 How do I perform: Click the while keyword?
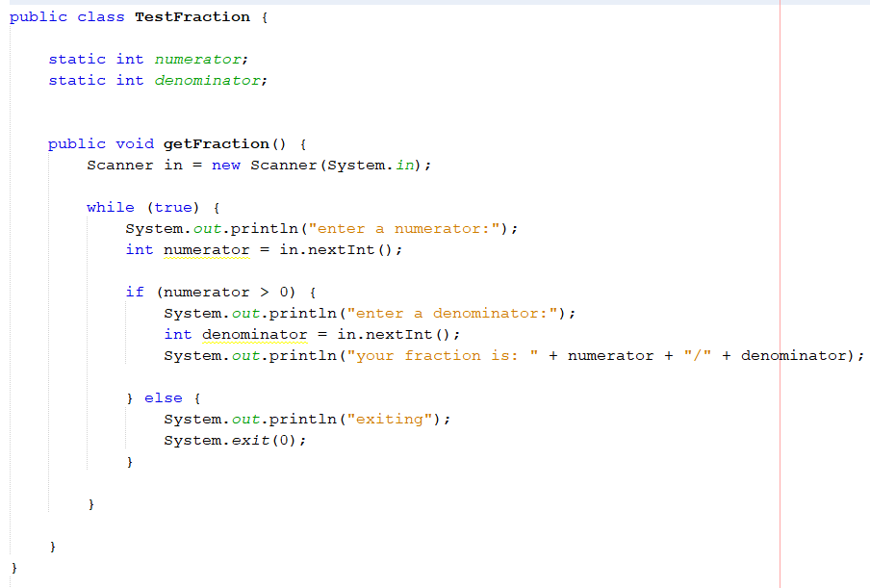[x=111, y=207]
